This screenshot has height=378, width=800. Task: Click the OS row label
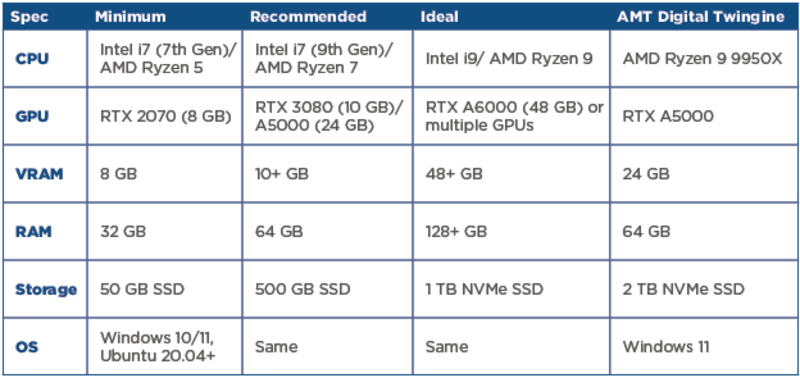click(27, 347)
